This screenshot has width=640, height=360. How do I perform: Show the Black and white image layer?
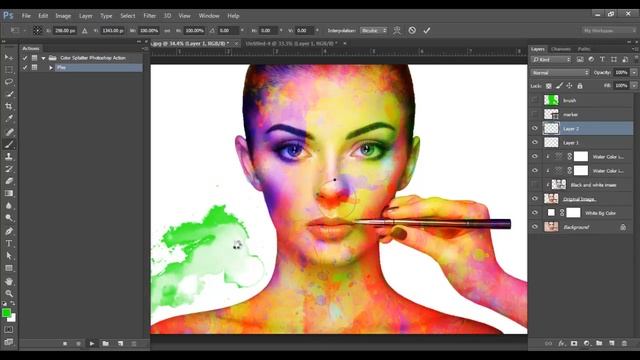tap(535, 184)
